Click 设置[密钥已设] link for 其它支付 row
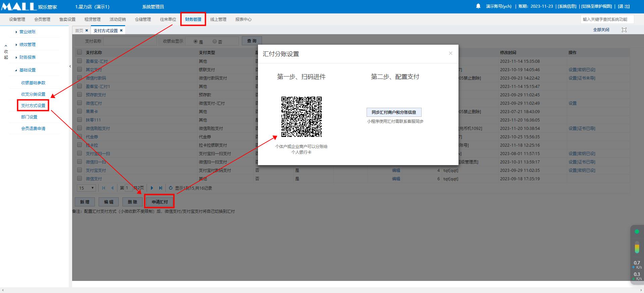Screen dimensions: 644x293 [x=582, y=70]
